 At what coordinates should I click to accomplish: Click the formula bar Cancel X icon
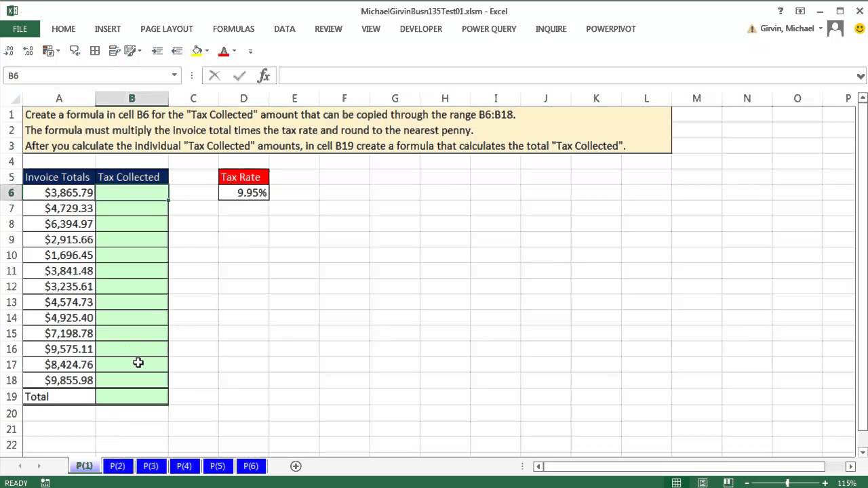click(x=214, y=75)
